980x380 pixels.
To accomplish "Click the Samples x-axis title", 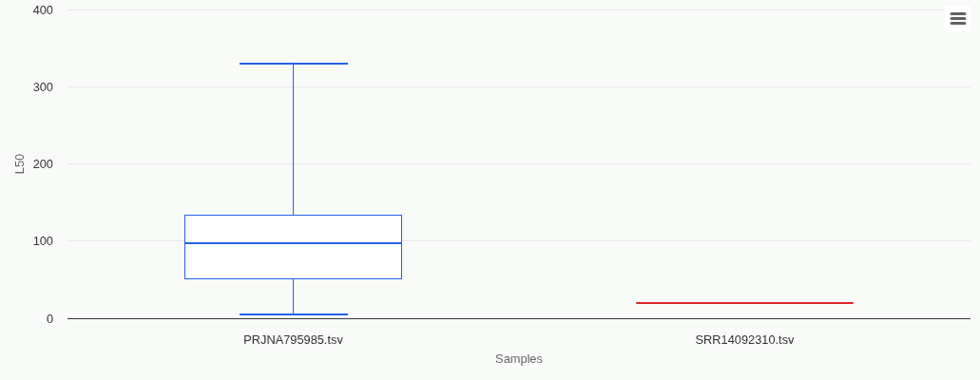I will [x=519, y=359].
